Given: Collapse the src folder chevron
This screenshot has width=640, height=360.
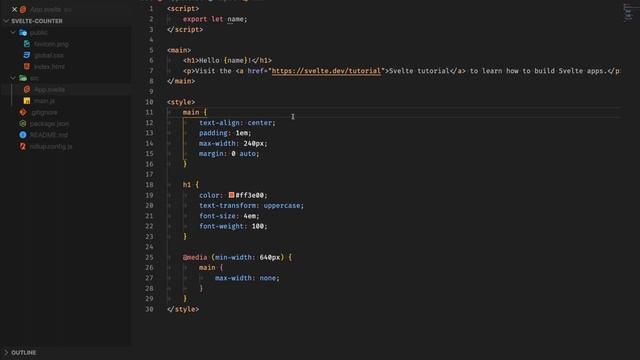Looking at the screenshot, I should coord(13,78).
